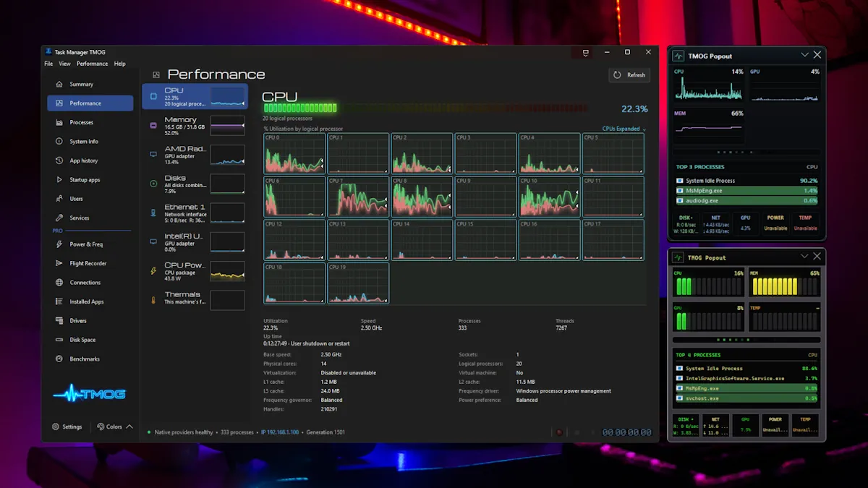
Task: Click the CPU Power lightning bolt icon
Action: click(153, 271)
